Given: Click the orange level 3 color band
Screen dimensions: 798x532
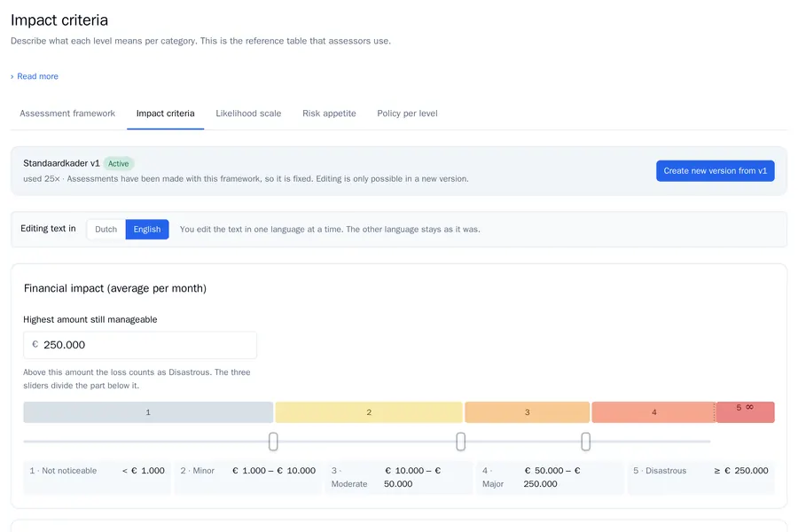Looking at the screenshot, I should (x=528, y=412).
